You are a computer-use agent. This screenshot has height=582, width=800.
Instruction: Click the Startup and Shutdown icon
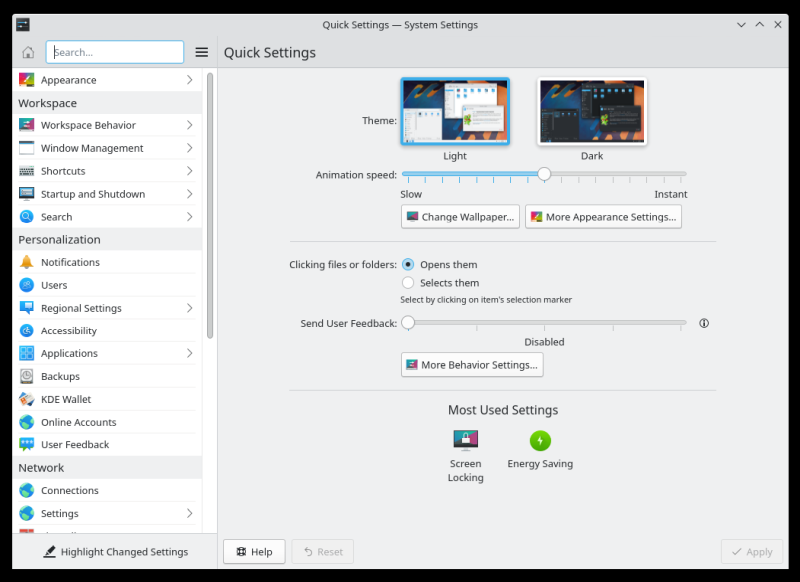click(27, 194)
